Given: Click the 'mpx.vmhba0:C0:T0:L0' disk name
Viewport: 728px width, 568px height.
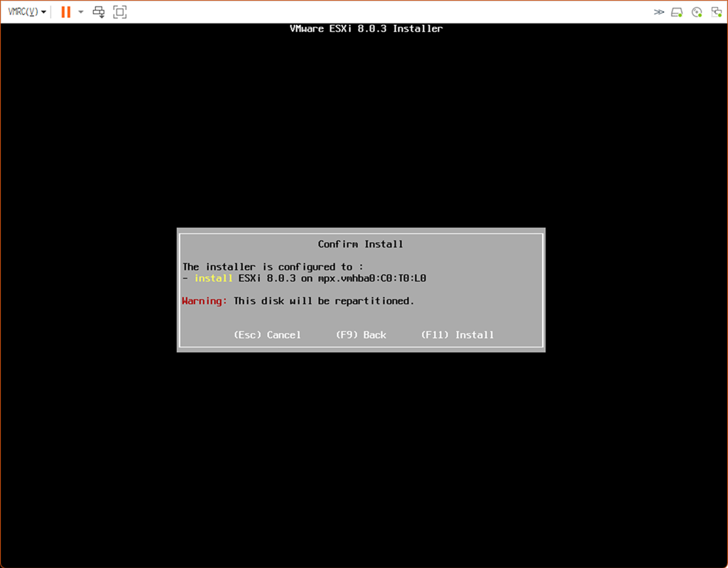Looking at the screenshot, I should click(x=372, y=278).
